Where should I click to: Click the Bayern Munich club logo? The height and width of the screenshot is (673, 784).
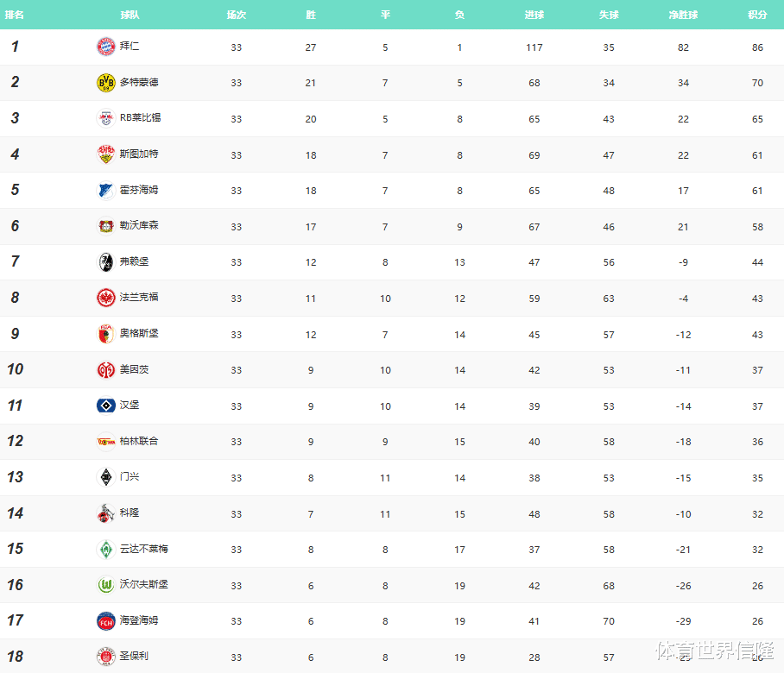pyautogui.click(x=105, y=47)
